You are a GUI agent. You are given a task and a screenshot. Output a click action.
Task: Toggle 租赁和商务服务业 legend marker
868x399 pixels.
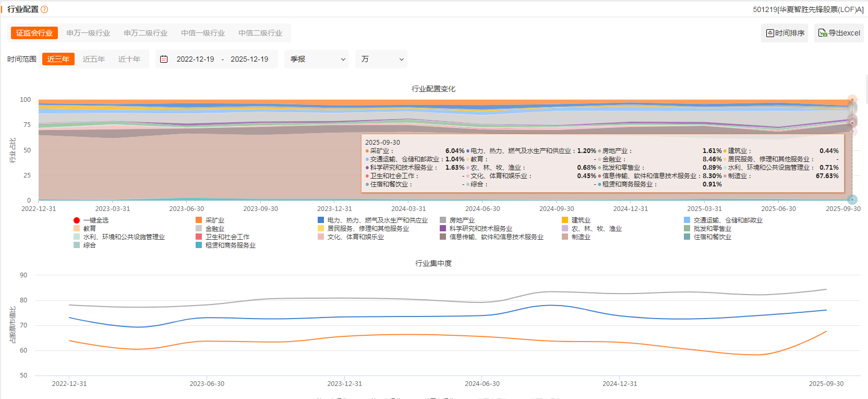pyautogui.click(x=199, y=245)
